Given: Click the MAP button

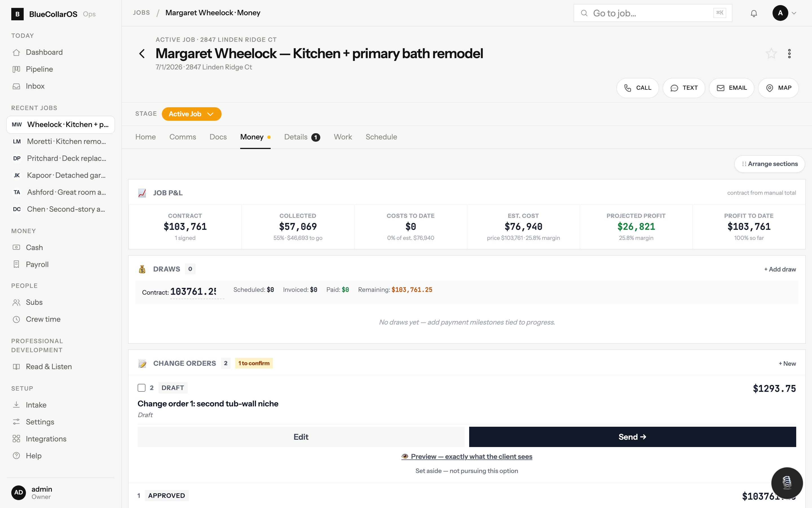Looking at the screenshot, I should [x=778, y=88].
